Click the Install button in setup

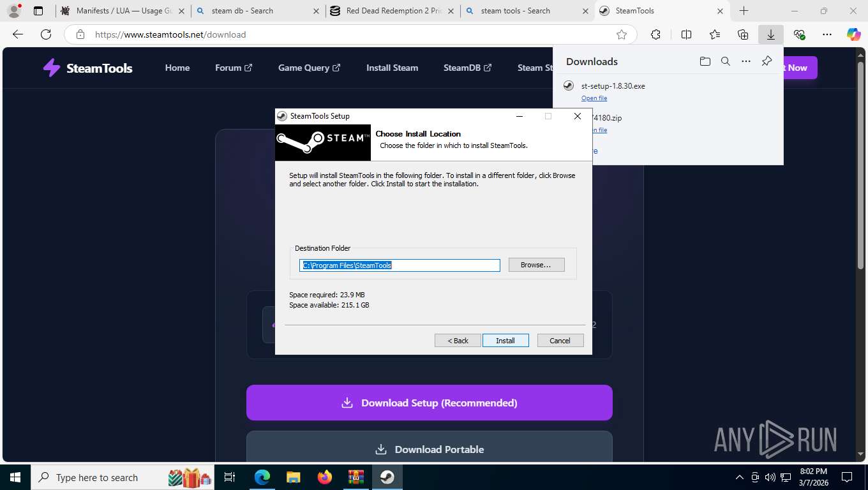tap(505, 341)
